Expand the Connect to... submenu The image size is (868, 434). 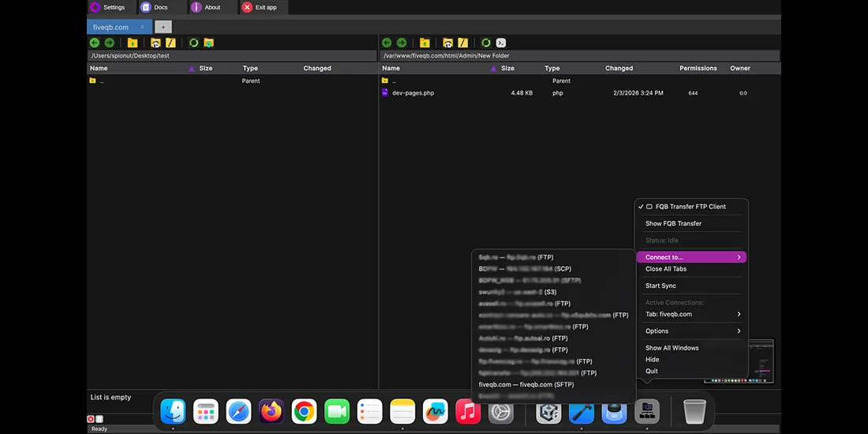coord(691,257)
